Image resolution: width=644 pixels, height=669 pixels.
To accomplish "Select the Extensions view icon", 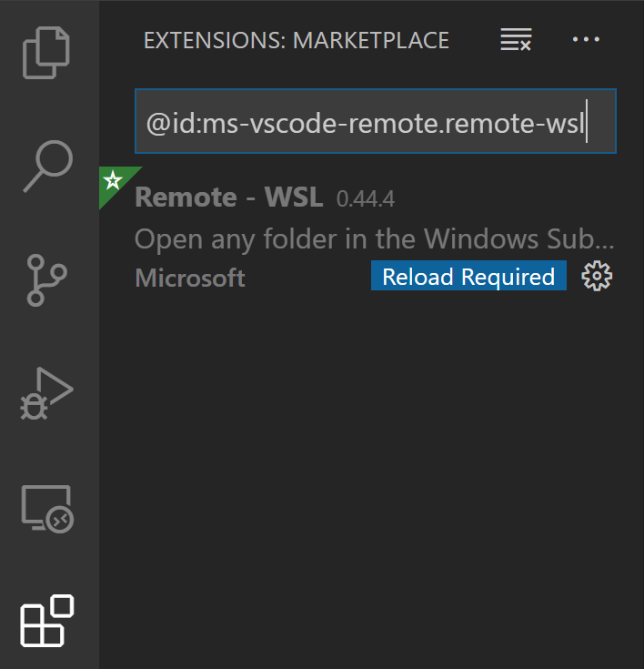I will point(48,622).
